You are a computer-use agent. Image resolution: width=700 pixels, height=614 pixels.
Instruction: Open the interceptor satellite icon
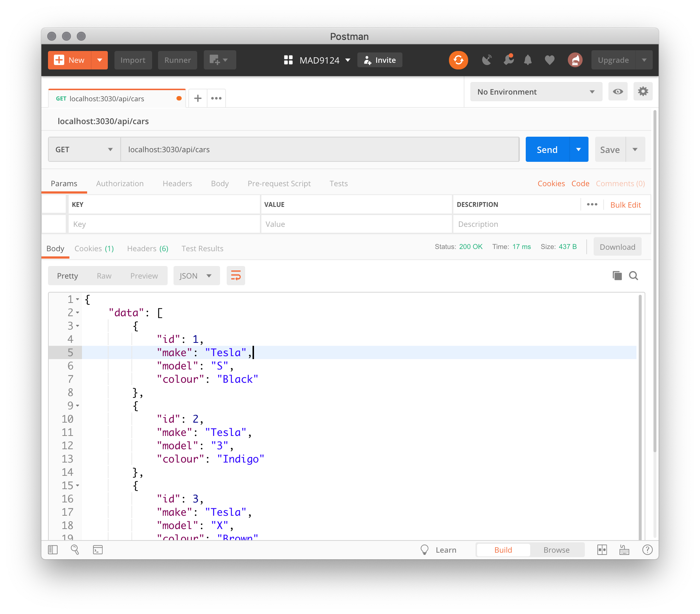pyautogui.click(x=487, y=60)
